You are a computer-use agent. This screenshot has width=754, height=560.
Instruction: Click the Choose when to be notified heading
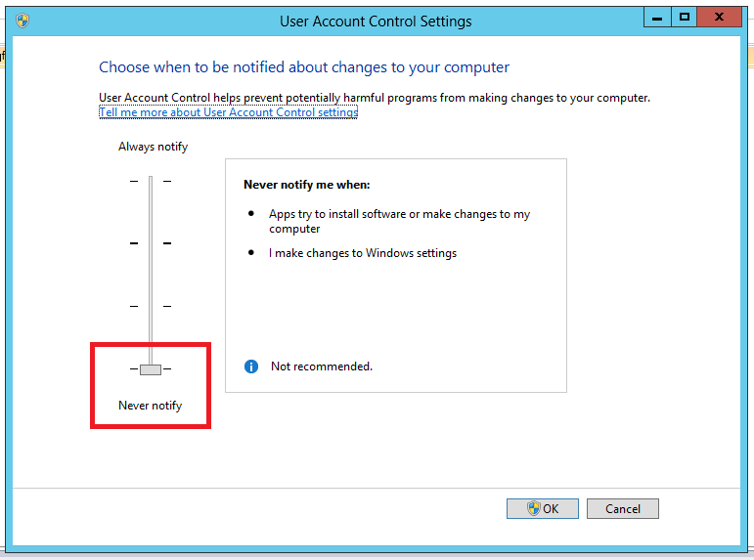[x=304, y=67]
